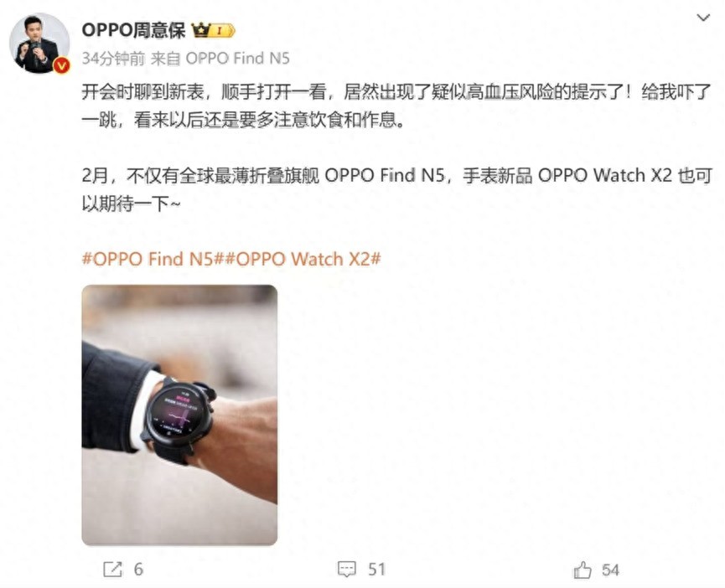725x588 pixels.
Task: Click the repost count 6
Action: coord(138,570)
